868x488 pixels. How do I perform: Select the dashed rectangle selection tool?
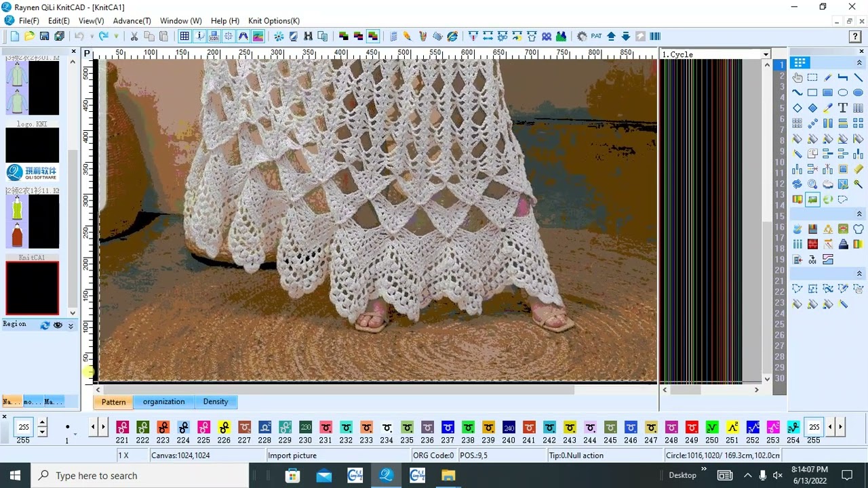tap(812, 77)
